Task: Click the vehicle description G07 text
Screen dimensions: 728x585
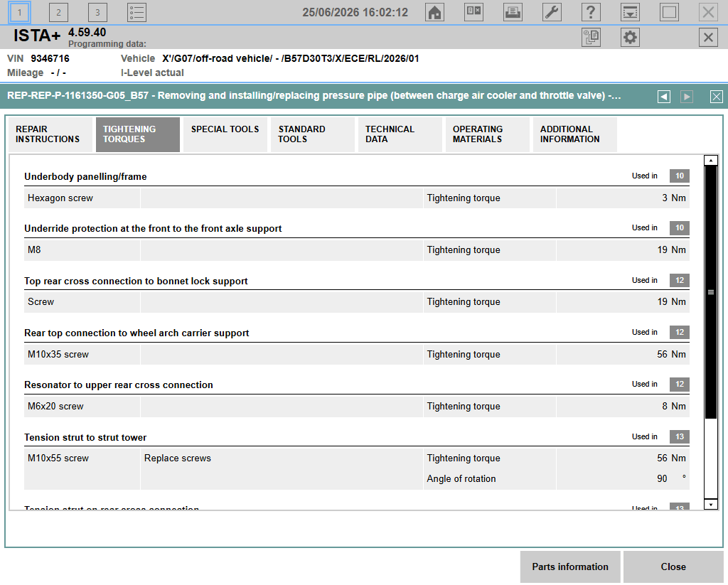Action: click(x=290, y=58)
